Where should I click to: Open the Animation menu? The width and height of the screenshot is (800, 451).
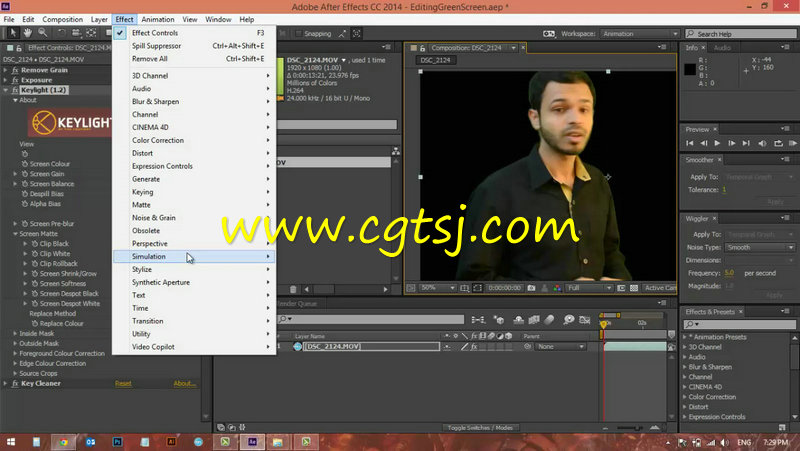(x=158, y=19)
